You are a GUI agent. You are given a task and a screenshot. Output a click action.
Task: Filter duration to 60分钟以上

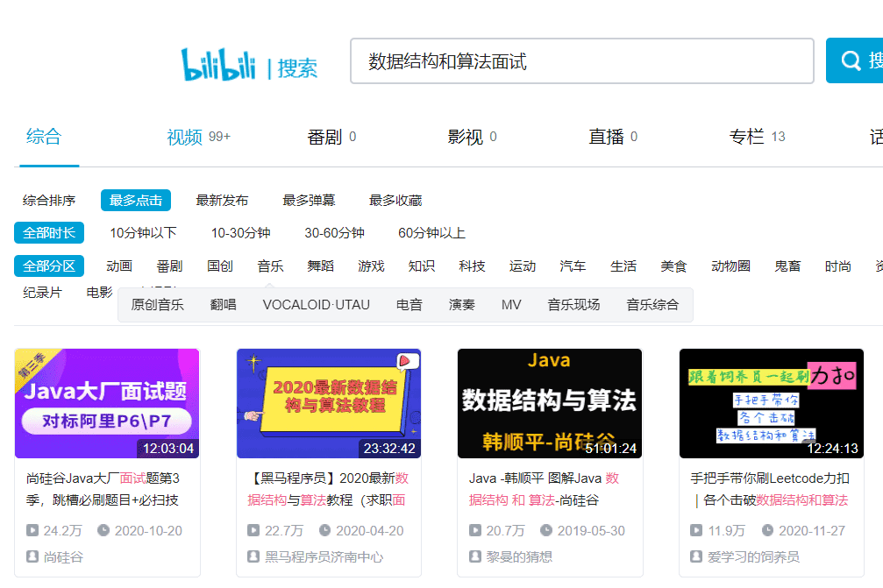tap(431, 233)
